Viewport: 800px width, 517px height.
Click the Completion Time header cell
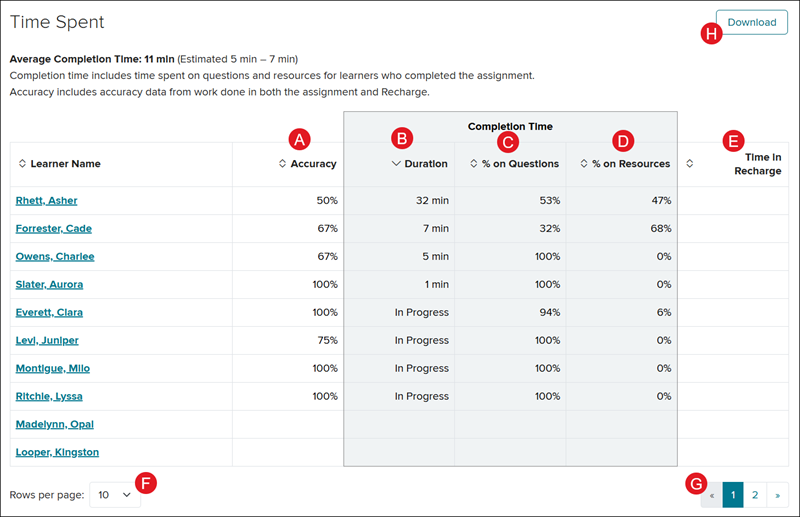tap(510, 127)
